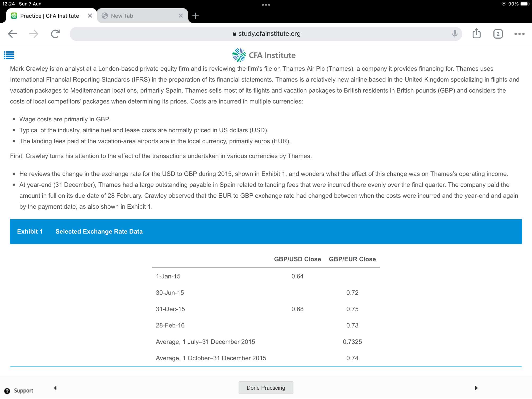The image size is (532, 399).
Task: Click the GBP/USD Close column header
Action: (297, 259)
